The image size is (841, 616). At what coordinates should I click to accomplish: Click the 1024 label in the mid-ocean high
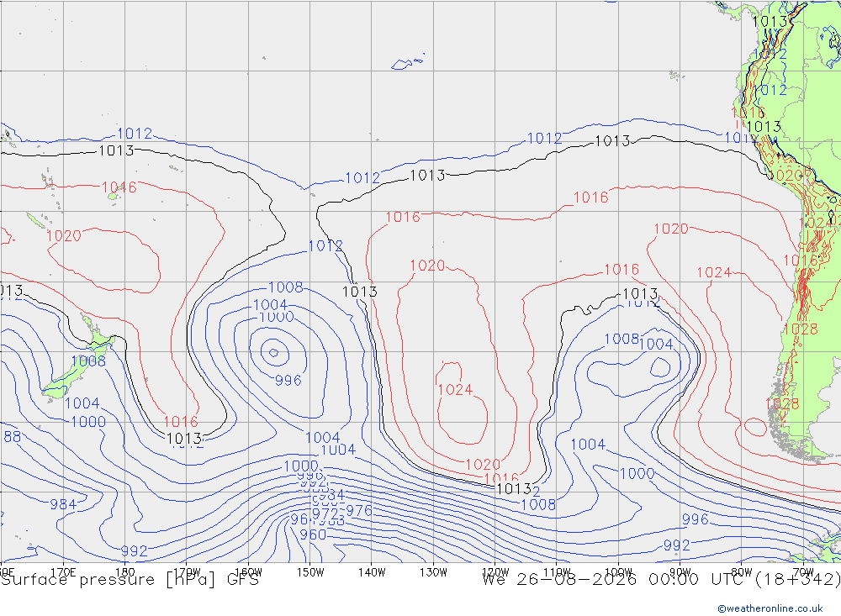click(455, 390)
